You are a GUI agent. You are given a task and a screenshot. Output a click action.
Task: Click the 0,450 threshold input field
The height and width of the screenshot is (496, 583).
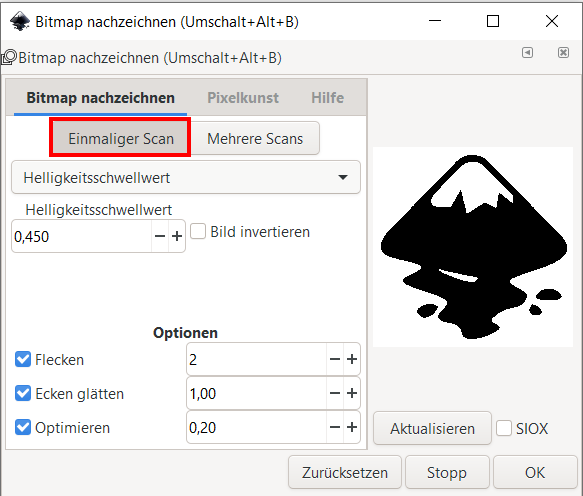tap(82, 236)
